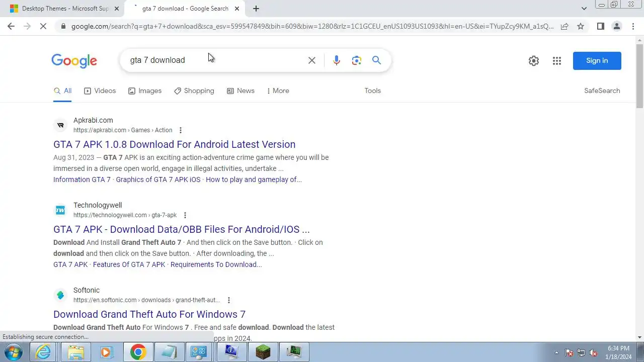Bookmark this page with the star icon
644x362 pixels.
pos(581,26)
